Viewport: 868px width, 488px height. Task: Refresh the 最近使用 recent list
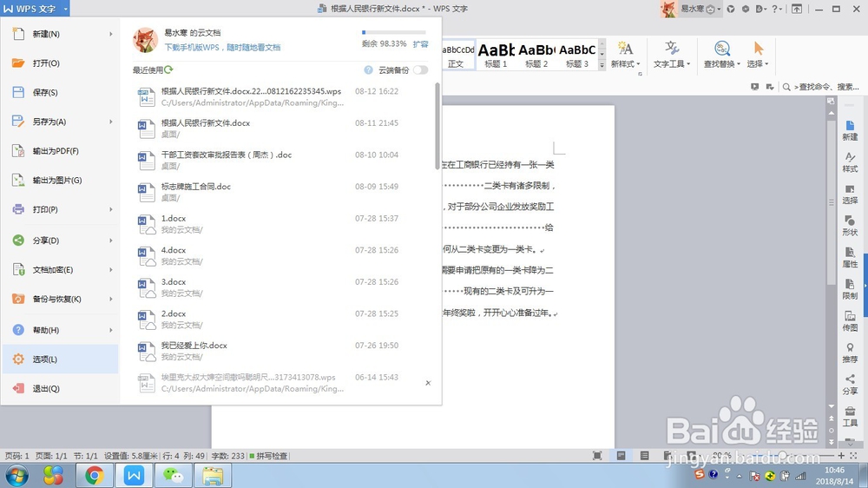coord(169,69)
